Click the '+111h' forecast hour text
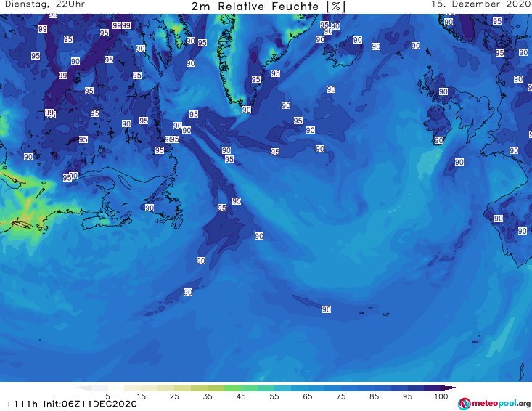532x411 pixels. [x=22, y=404]
